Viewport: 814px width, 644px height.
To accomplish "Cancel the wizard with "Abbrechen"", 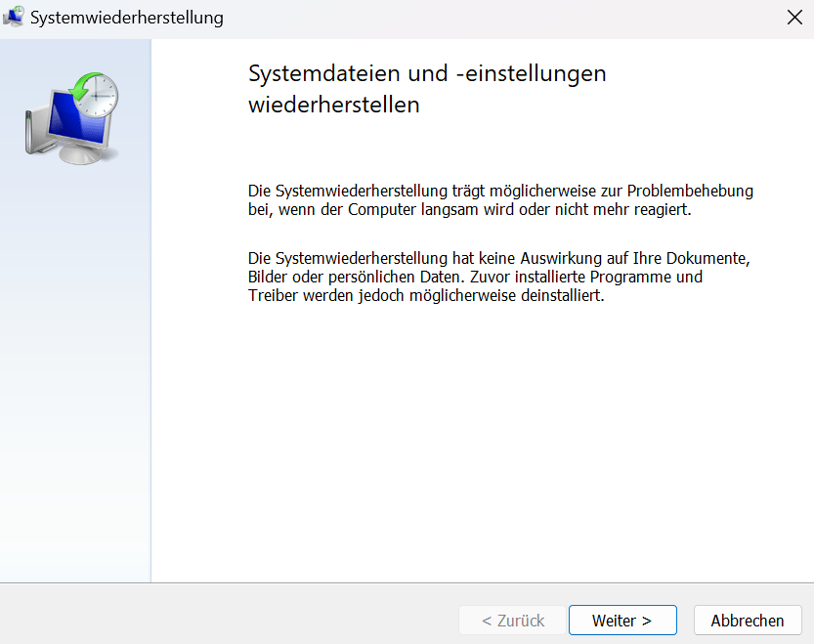I will (x=747, y=620).
